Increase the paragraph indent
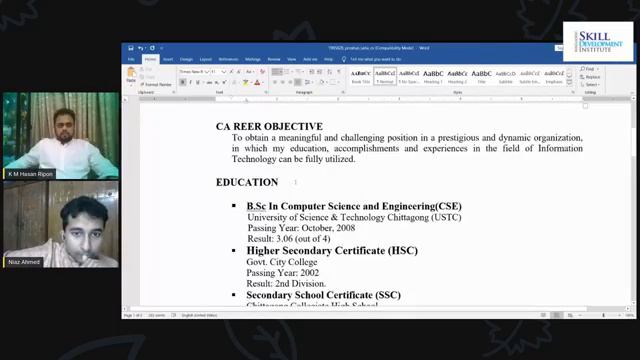Viewport: 640px width, 360px height. tap(320, 72)
